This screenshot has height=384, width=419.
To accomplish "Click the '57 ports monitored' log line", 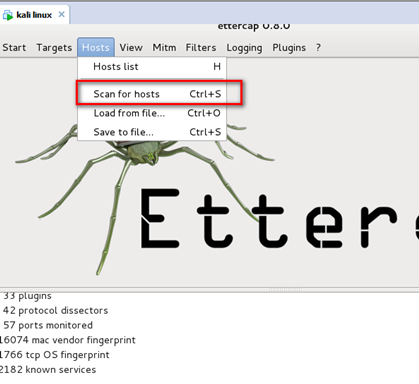I will point(48,325).
